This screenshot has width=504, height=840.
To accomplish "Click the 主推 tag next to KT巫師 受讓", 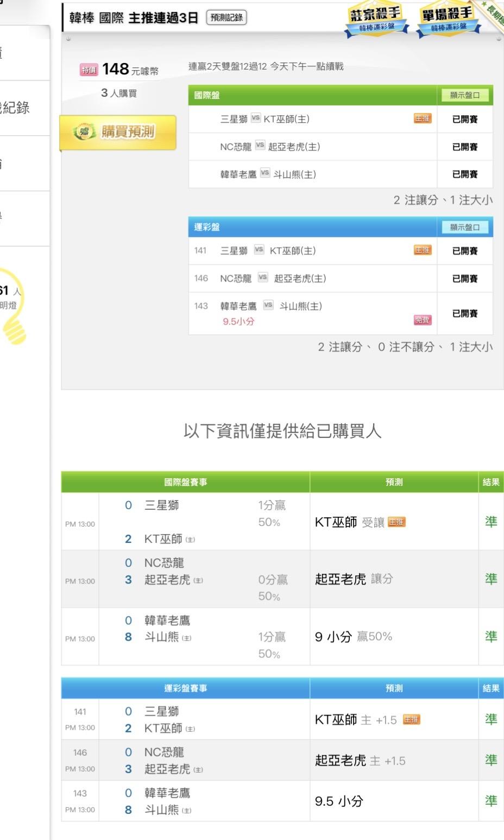I will [x=396, y=522].
